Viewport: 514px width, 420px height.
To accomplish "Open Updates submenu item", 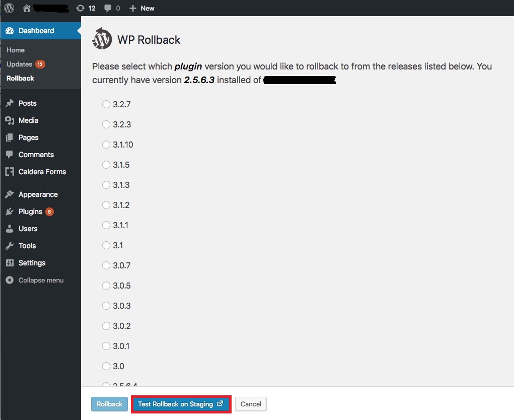I will click(19, 64).
